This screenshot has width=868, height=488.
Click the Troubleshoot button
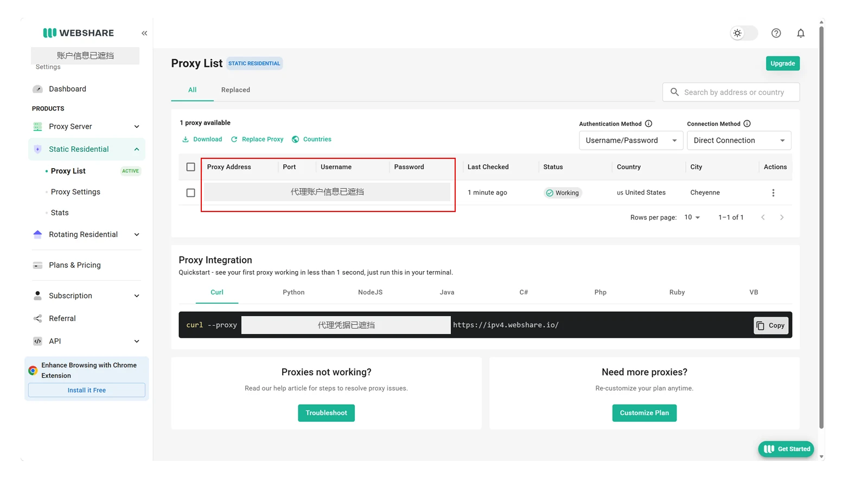click(x=326, y=413)
